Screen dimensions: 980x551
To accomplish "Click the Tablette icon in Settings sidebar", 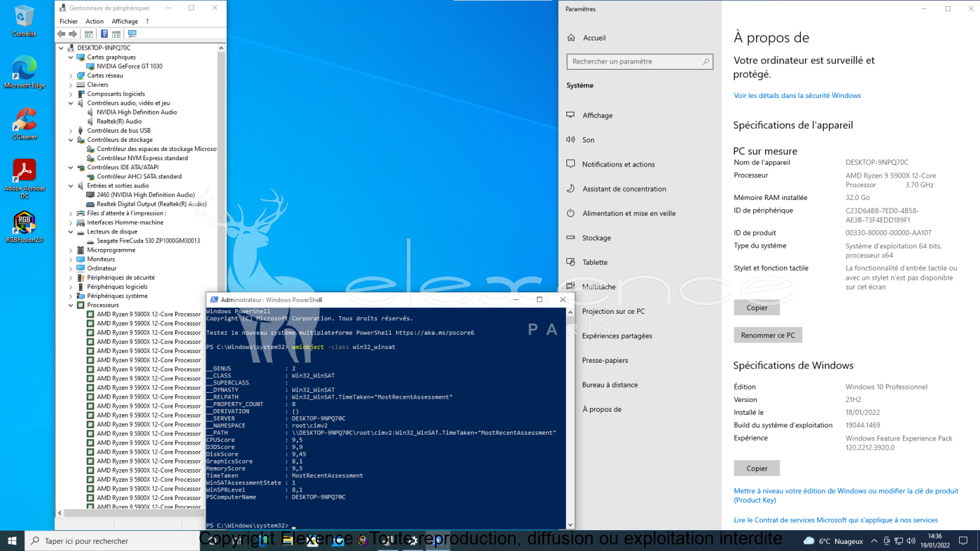I will click(570, 262).
